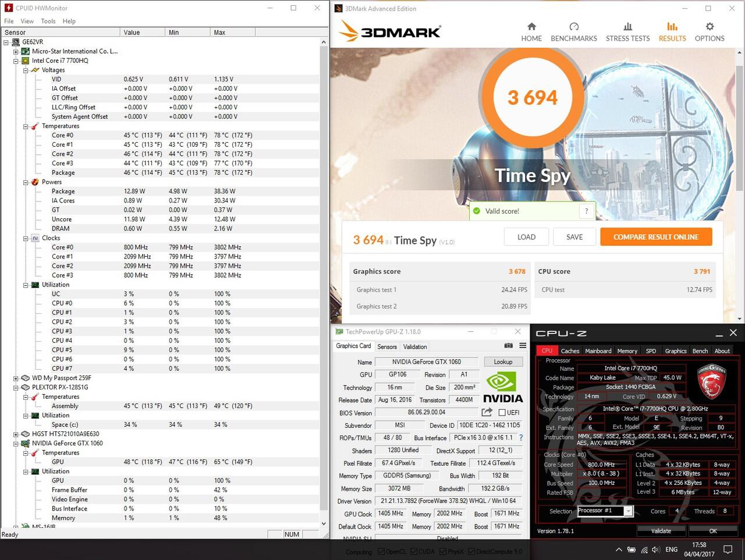This screenshot has height=560, width=745.
Task: Expand the HGST HTS721010A9E630 node
Action: click(16, 434)
